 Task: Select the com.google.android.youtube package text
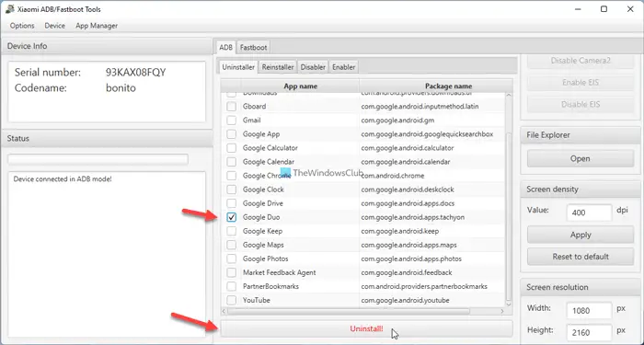pyautogui.click(x=405, y=300)
